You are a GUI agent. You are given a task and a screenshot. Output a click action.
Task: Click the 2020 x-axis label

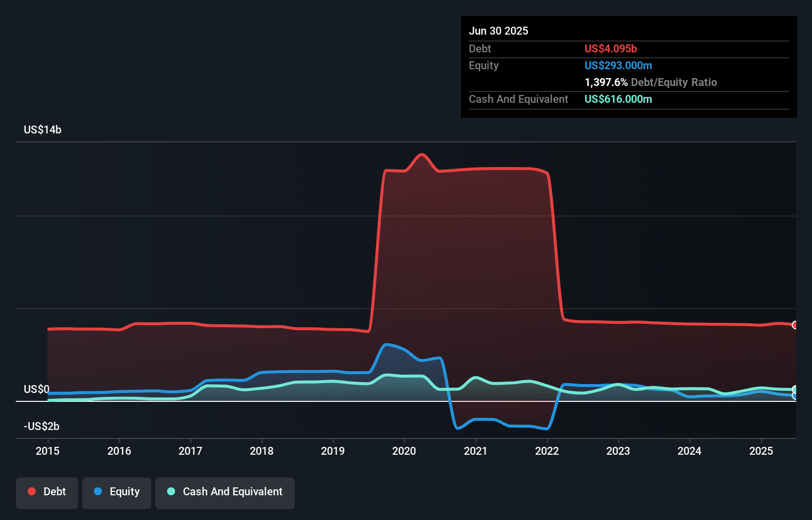pos(404,451)
